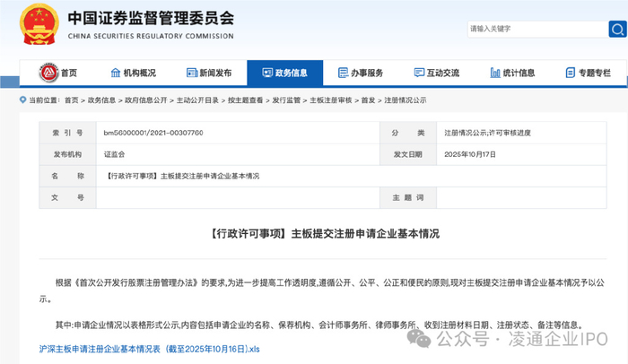Go to 政务信息 in the breadcrumb

tap(101, 100)
